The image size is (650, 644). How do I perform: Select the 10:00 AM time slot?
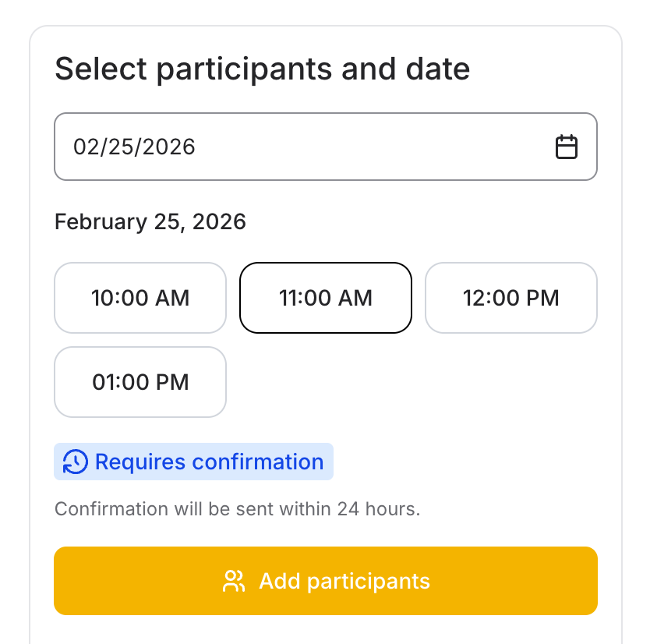click(x=140, y=298)
